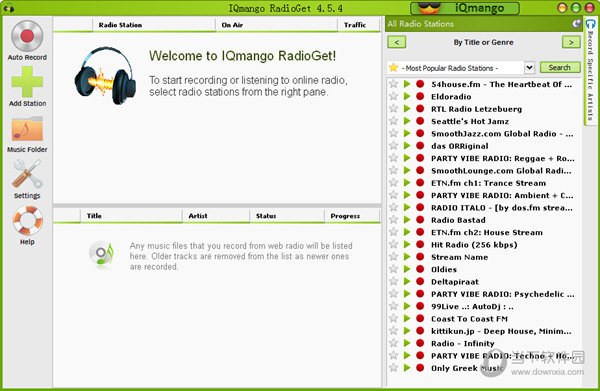Record SmoothLounge.com Global Radio
600x391 pixels.
coord(420,170)
